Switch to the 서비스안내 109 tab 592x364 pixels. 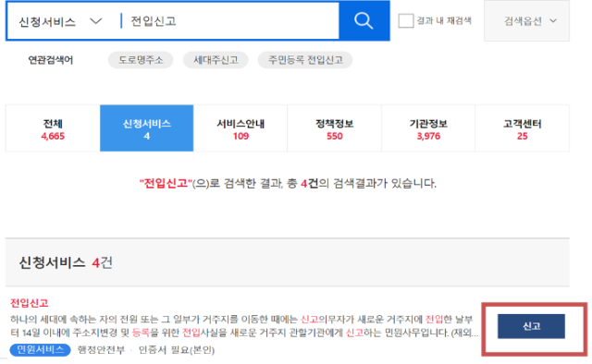[x=240, y=128]
